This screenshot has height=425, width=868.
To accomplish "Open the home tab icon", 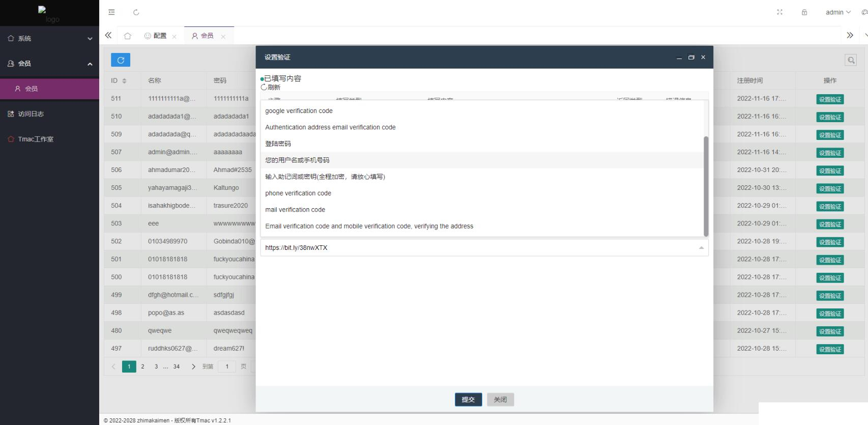I will pos(127,36).
